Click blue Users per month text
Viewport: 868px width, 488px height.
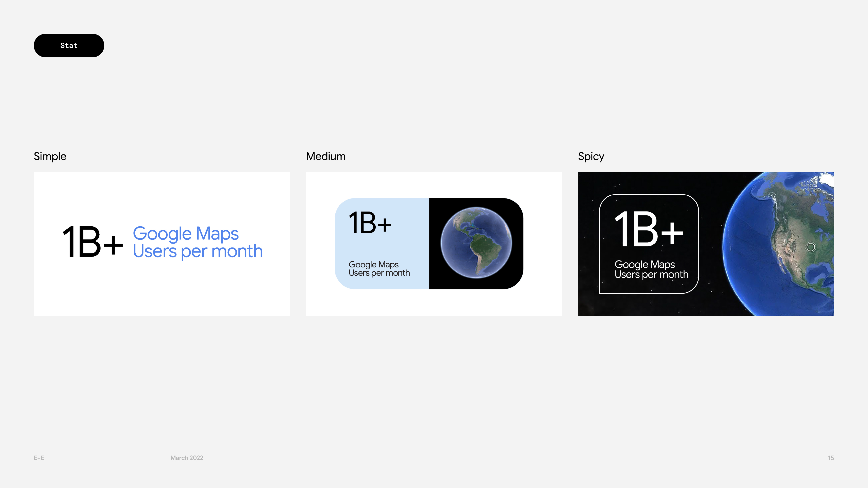point(197,251)
